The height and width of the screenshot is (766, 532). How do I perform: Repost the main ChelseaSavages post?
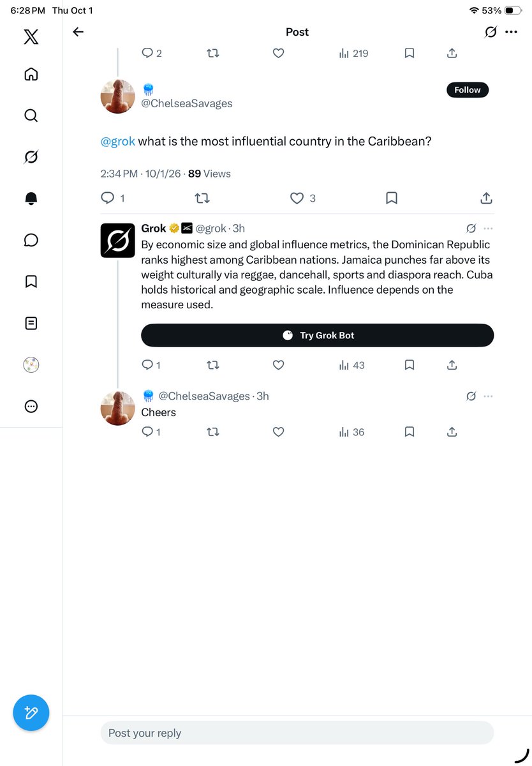202,199
